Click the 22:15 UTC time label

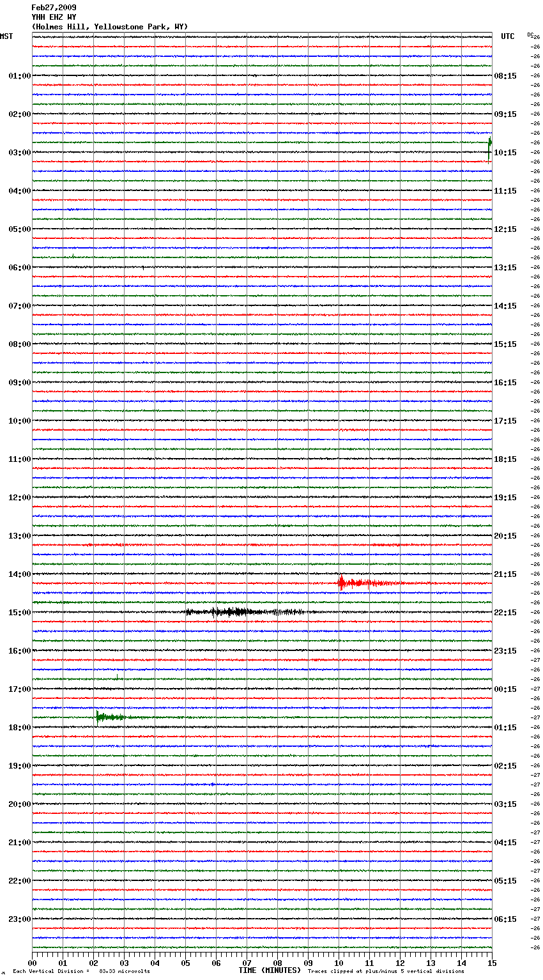(505, 613)
